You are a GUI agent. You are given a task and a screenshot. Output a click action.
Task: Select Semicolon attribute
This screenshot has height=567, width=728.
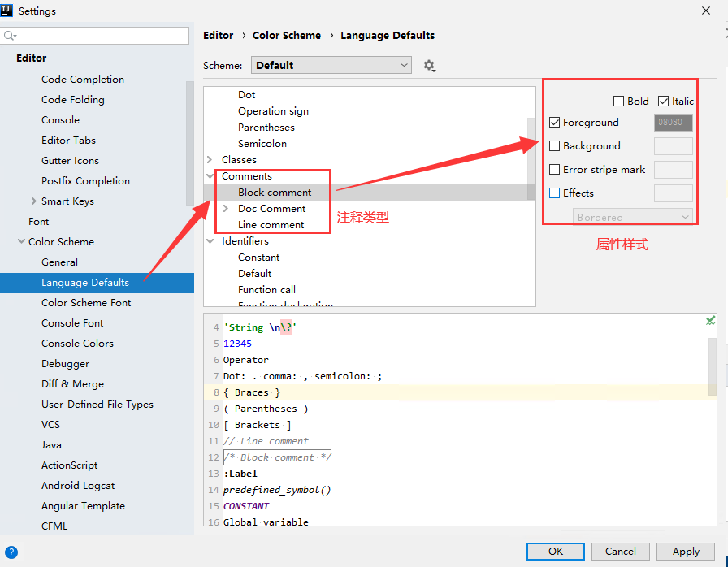(262, 144)
